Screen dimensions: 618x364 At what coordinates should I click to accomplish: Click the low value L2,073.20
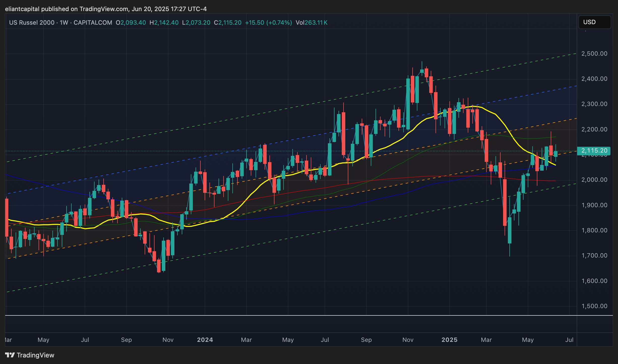[196, 23]
